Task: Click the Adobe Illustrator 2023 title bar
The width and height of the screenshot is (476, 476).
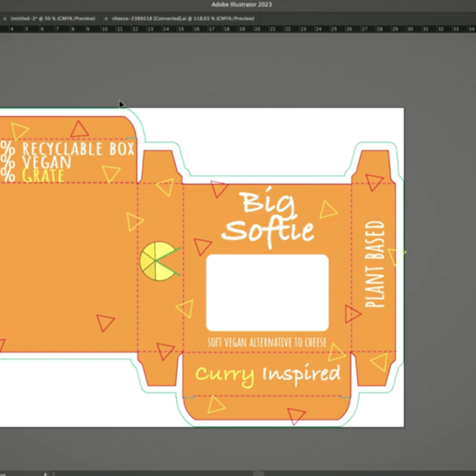Action: click(x=238, y=4)
